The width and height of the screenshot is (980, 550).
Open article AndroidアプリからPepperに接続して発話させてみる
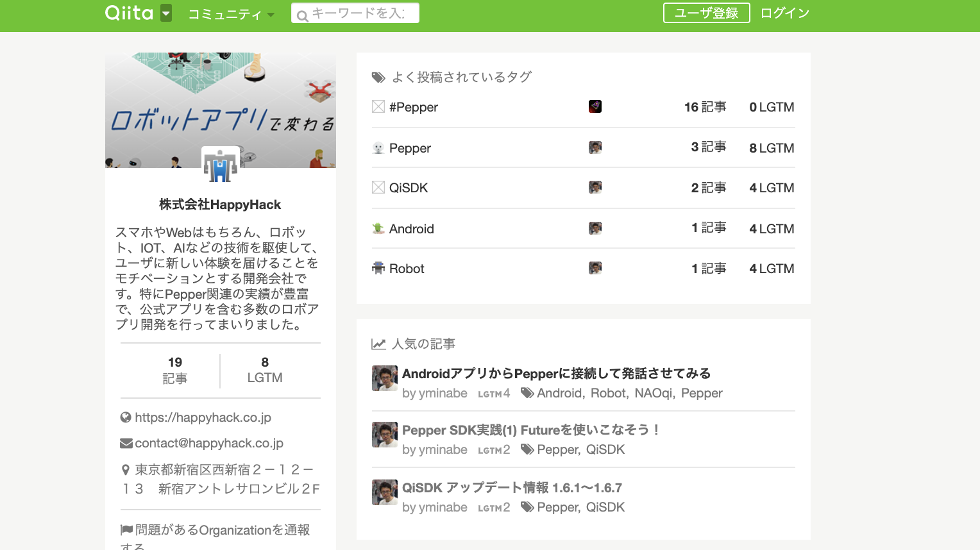pyautogui.click(x=556, y=373)
